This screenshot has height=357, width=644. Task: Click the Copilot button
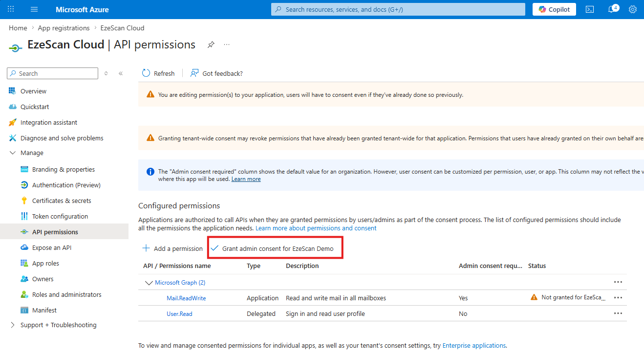click(x=554, y=9)
